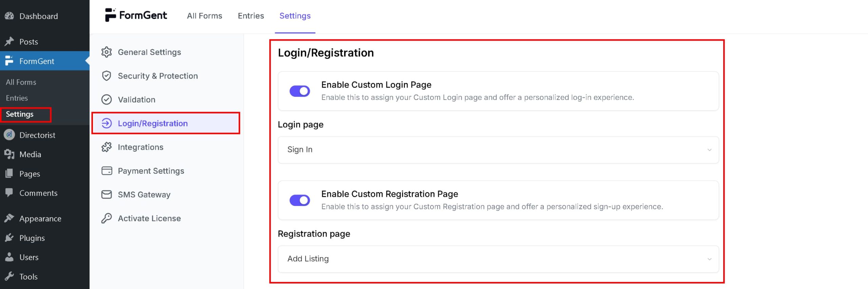Click the Tools wrench icon
The image size is (868, 289).
click(x=9, y=276)
